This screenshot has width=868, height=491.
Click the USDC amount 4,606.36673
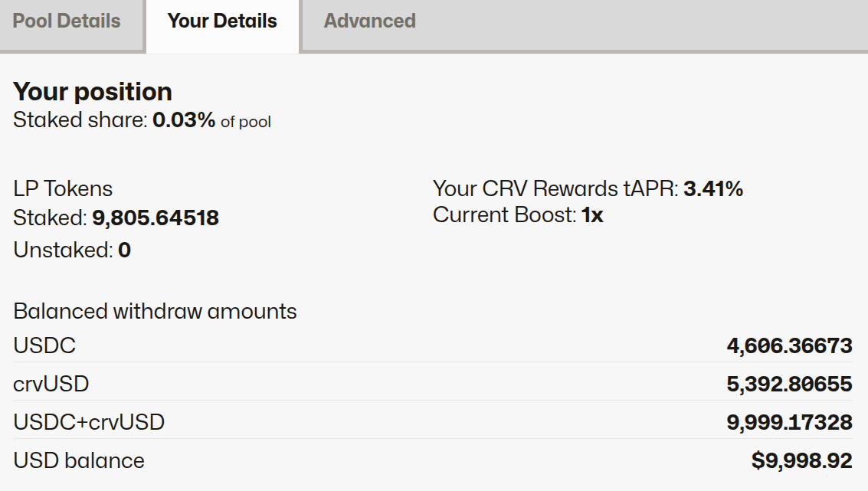(x=789, y=346)
